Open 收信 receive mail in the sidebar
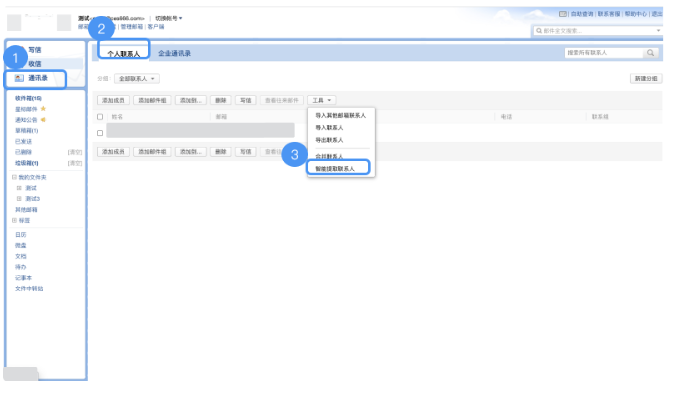The image size is (673, 398). click(35, 64)
